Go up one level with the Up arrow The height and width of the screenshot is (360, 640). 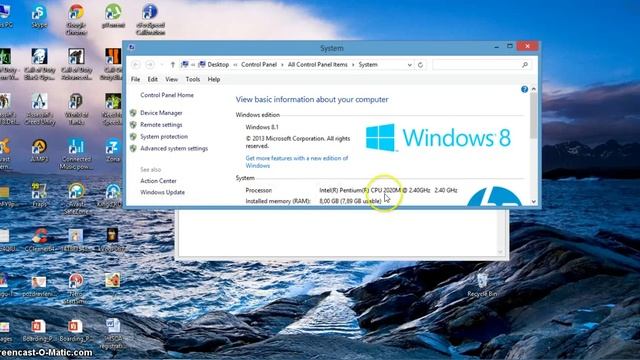(173, 64)
